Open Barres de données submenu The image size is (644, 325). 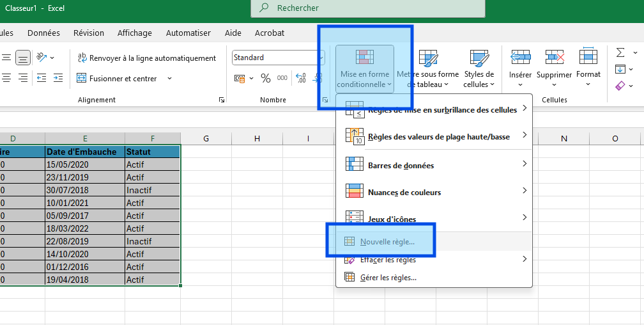434,165
